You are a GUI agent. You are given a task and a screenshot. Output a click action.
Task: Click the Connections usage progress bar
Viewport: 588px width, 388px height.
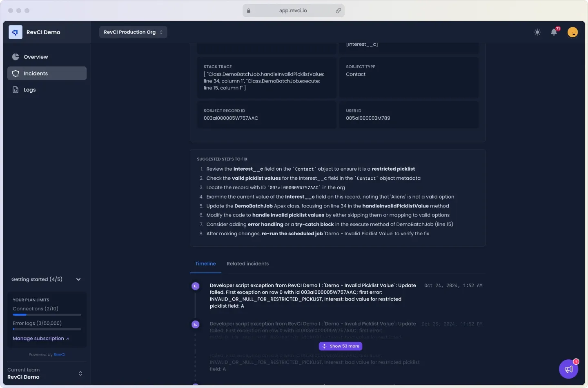(47, 315)
